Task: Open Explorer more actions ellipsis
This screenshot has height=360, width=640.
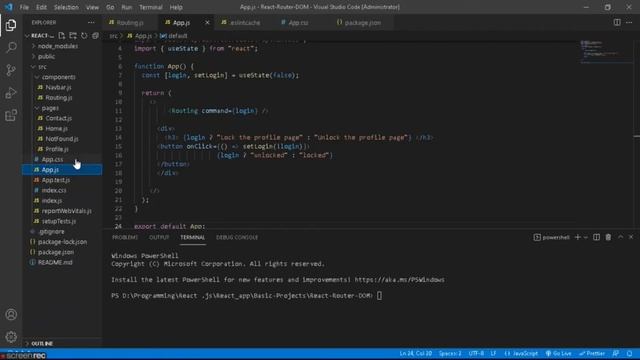Action: pyautogui.click(x=91, y=22)
